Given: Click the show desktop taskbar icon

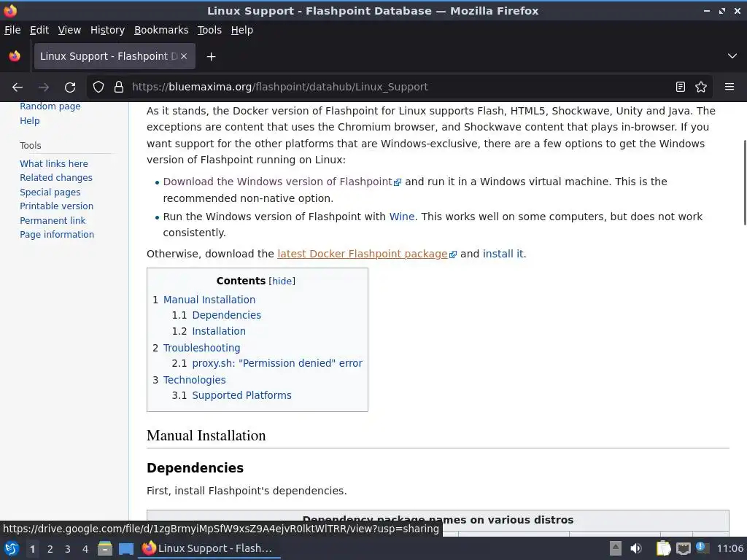Looking at the screenshot, I should [x=125, y=548].
